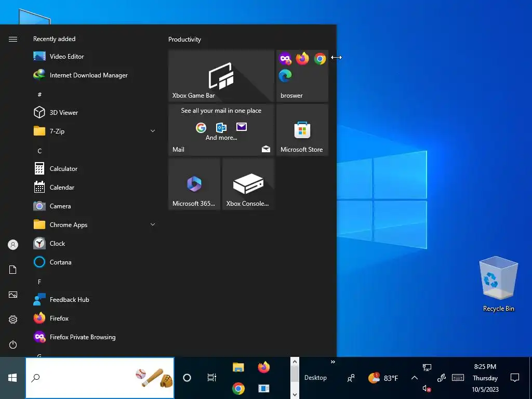Jump to letter C in app list
The height and width of the screenshot is (399, 532).
tap(39, 151)
